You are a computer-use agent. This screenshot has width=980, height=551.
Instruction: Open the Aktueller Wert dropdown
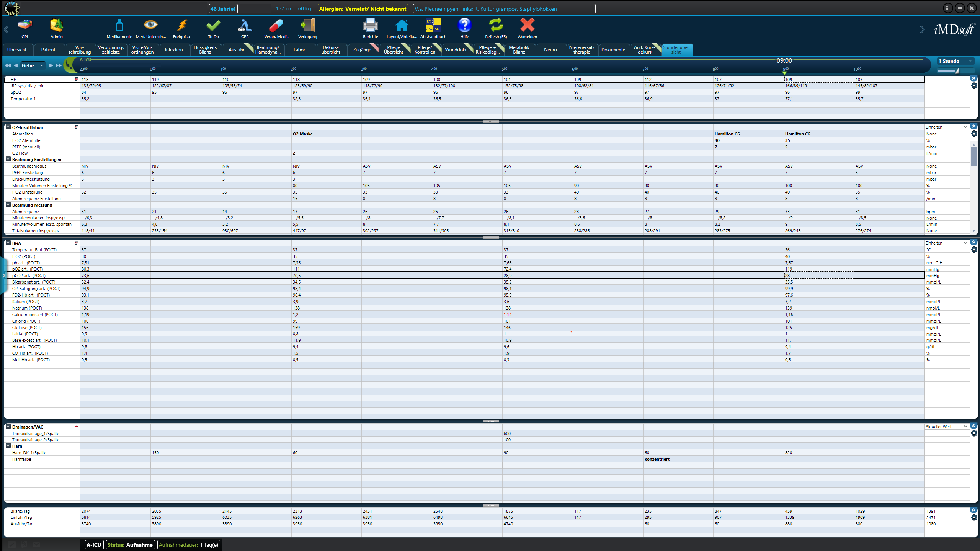[x=946, y=427]
